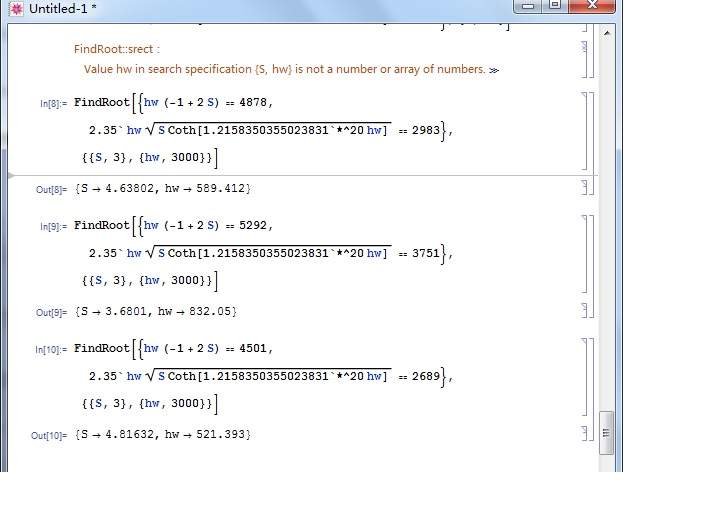The height and width of the screenshot is (515, 705).
Task: Click the value 5292 in In[9]
Action: [253, 225]
